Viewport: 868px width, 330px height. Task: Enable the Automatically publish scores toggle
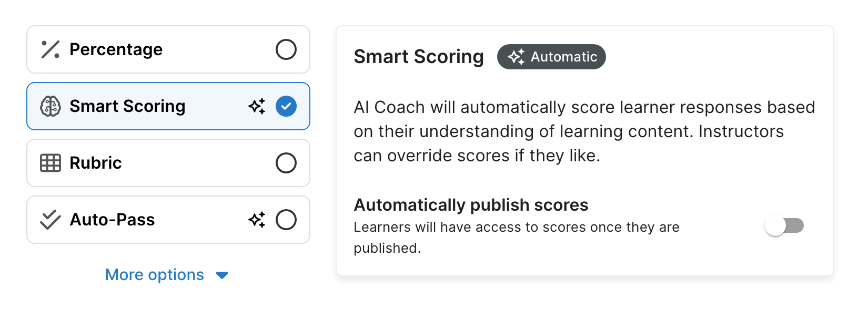click(784, 226)
